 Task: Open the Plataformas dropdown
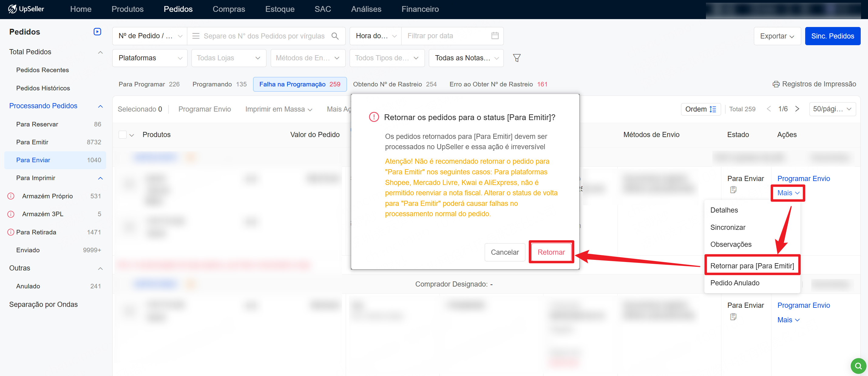coord(150,58)
